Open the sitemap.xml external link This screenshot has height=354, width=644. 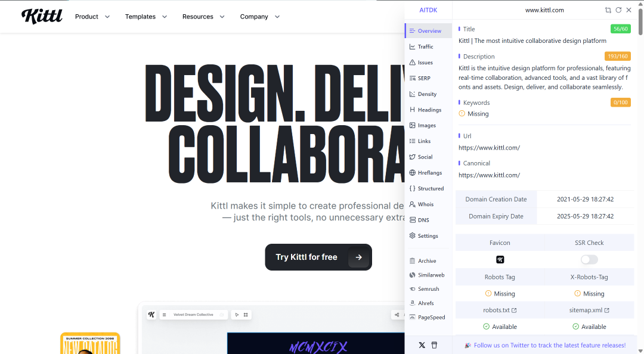(589, 310)
